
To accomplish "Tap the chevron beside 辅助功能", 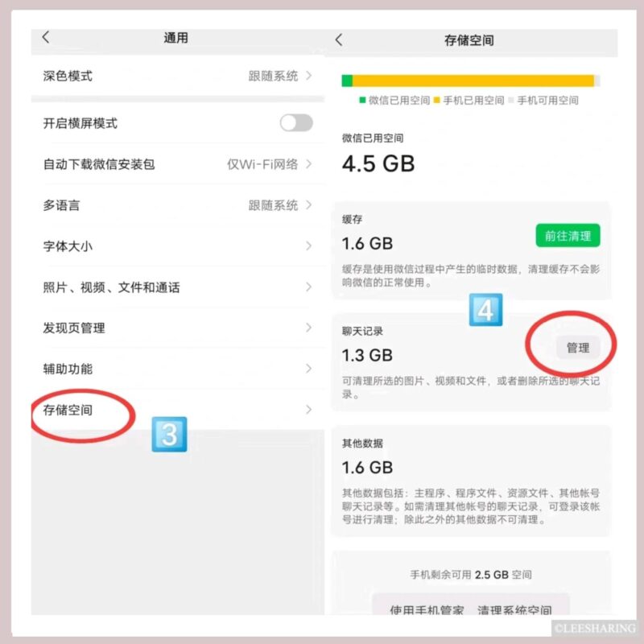I will tap(308, 369).
